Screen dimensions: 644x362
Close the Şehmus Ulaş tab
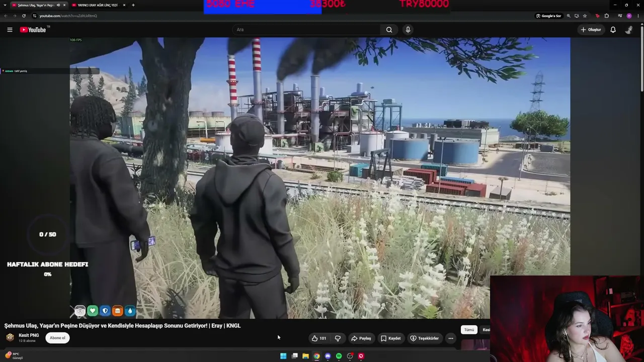coord(64,5)
